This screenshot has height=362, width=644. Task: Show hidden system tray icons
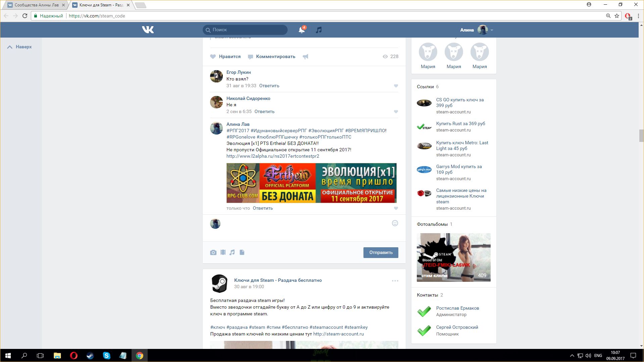[x=572, y=356]
